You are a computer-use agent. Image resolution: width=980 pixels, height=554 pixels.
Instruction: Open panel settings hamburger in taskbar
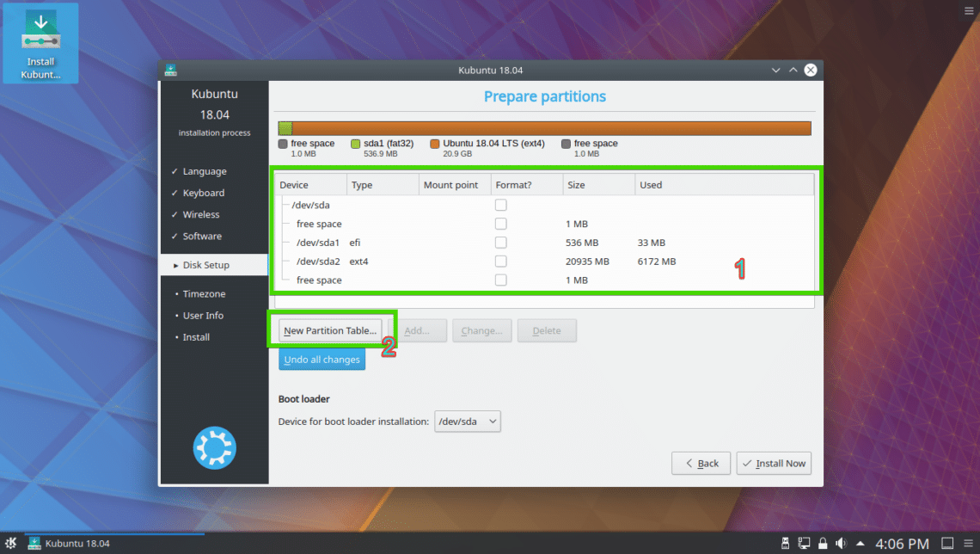click(x=968, y=544)
